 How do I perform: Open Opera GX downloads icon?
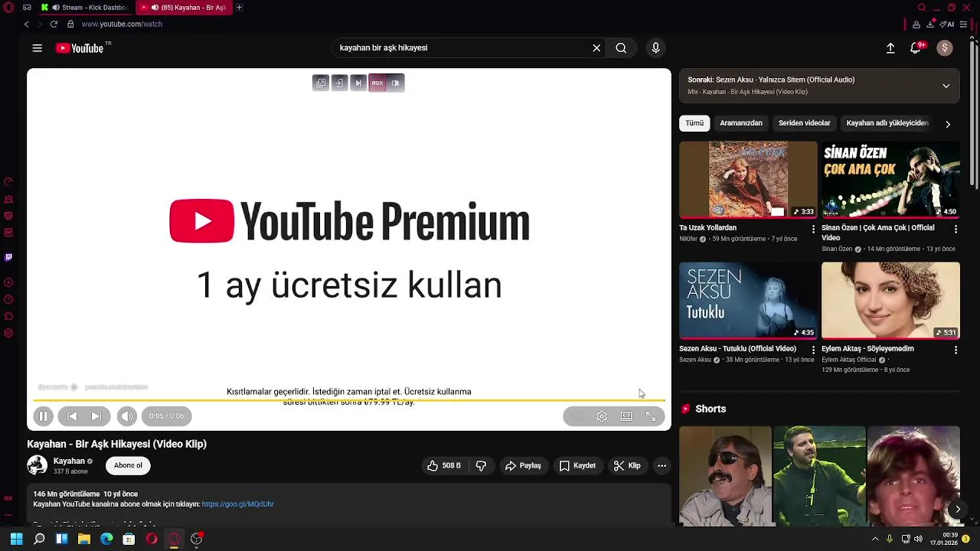929,24
